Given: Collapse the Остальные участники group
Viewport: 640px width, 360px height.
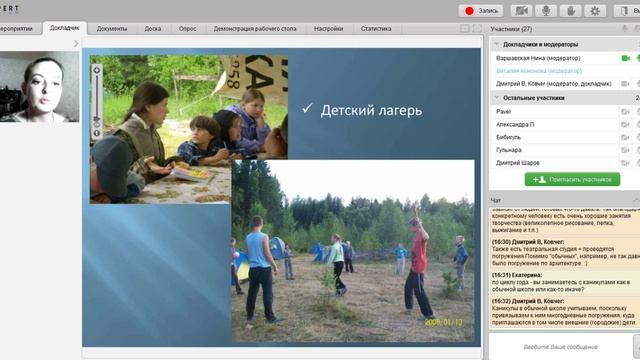Looking at the screenshot, I should coord(497,98).
